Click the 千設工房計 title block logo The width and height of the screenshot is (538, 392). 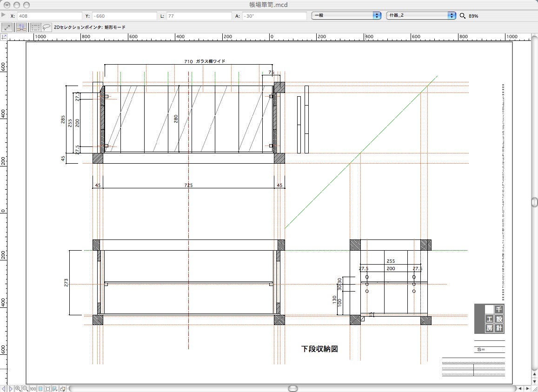tap(489, 319)
